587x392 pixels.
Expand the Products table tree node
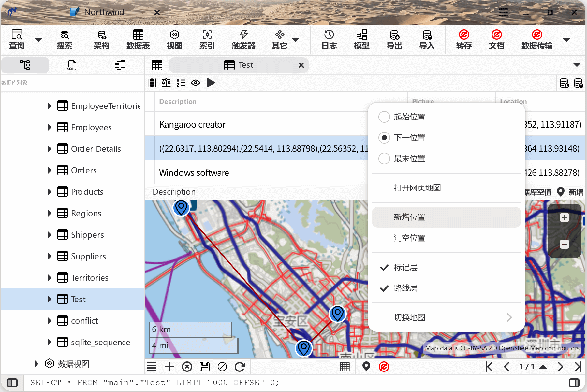(49, 192)
